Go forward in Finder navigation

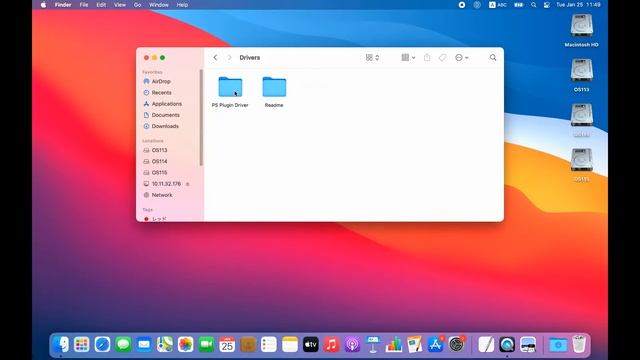229,58
